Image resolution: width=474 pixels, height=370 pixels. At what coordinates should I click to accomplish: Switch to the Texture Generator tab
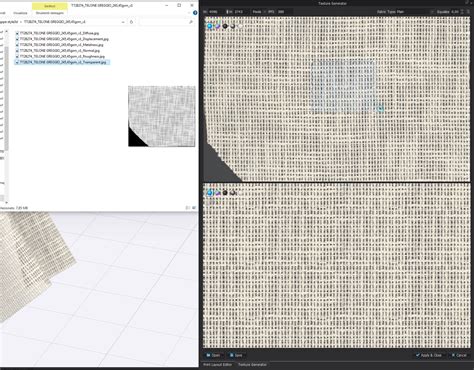point(252,365)
